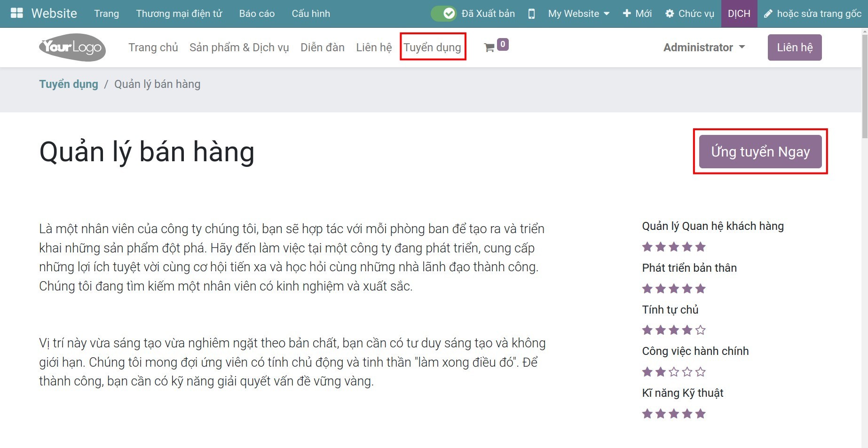Open the Thương mại điện tử menu

coord(179,14)
